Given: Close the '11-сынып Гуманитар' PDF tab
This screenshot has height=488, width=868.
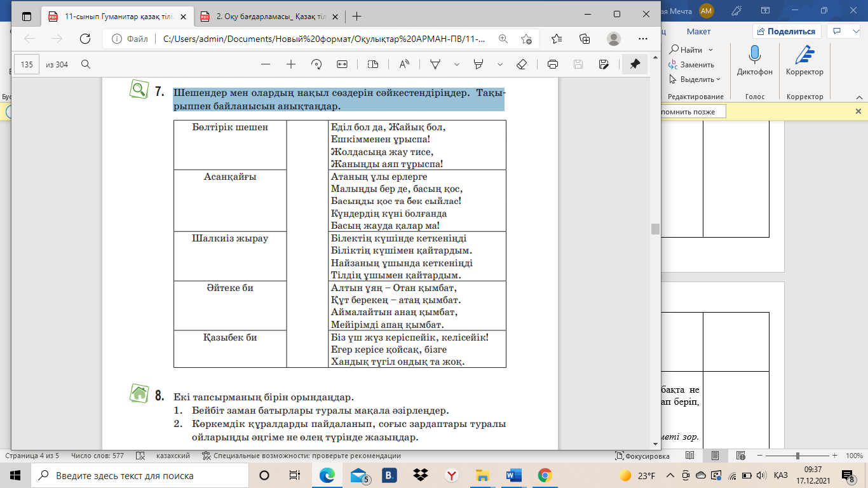Looking at the screenshot, I should coord(183,16).
